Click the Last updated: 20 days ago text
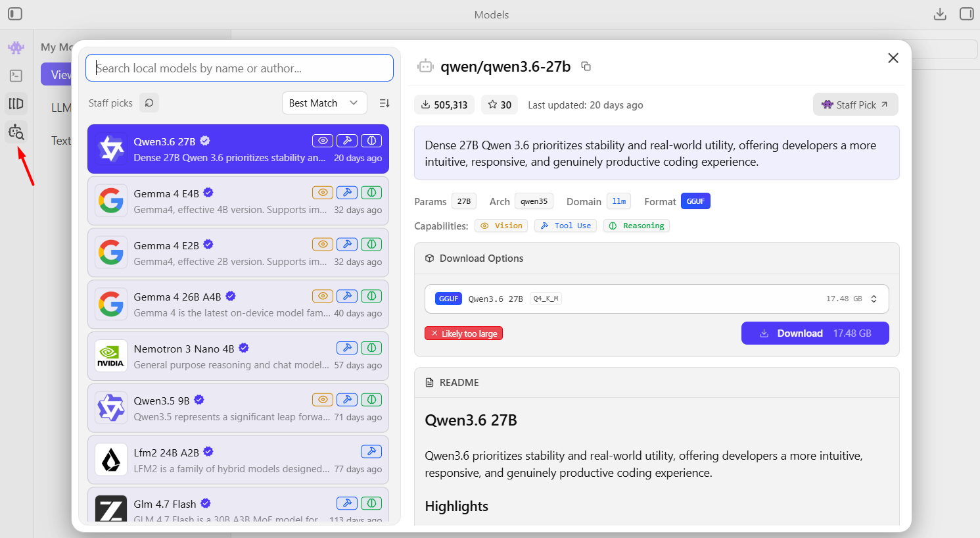Screen dimensions: 980x538 586,105
